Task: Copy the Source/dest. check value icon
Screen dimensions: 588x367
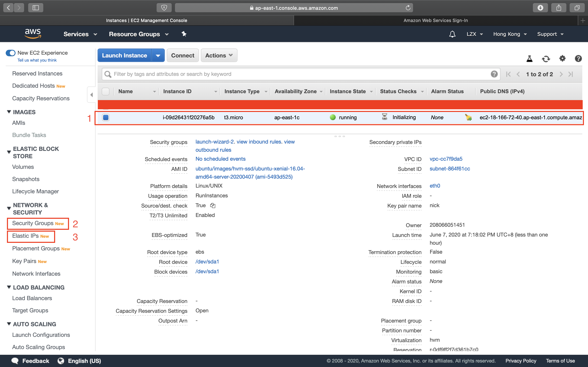Action: [213, 206]
